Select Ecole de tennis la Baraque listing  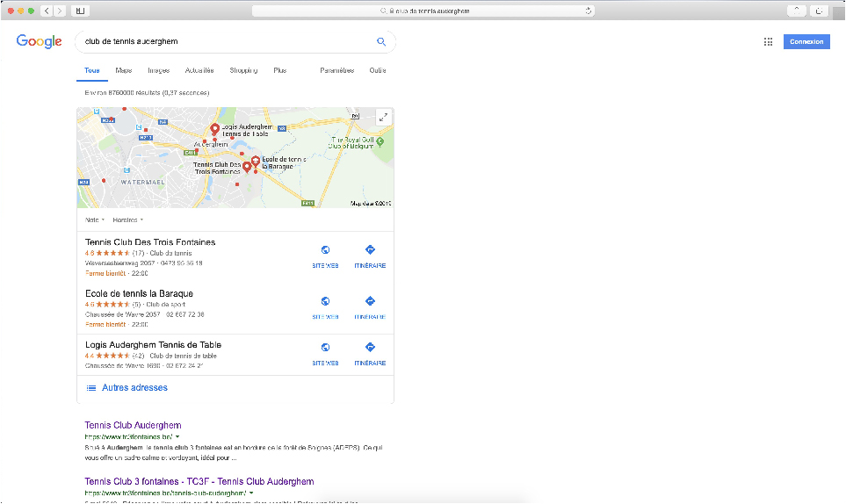139,293
